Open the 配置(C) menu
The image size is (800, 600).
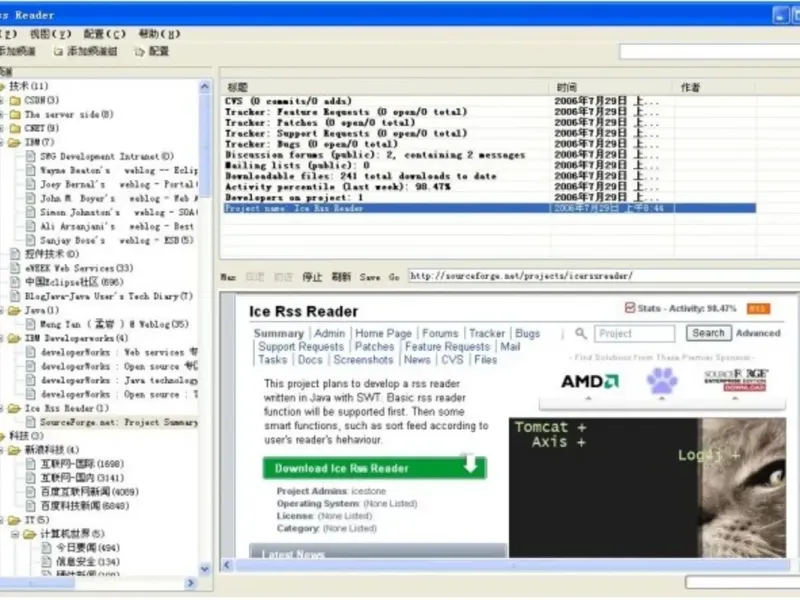(x=104, y=34)
